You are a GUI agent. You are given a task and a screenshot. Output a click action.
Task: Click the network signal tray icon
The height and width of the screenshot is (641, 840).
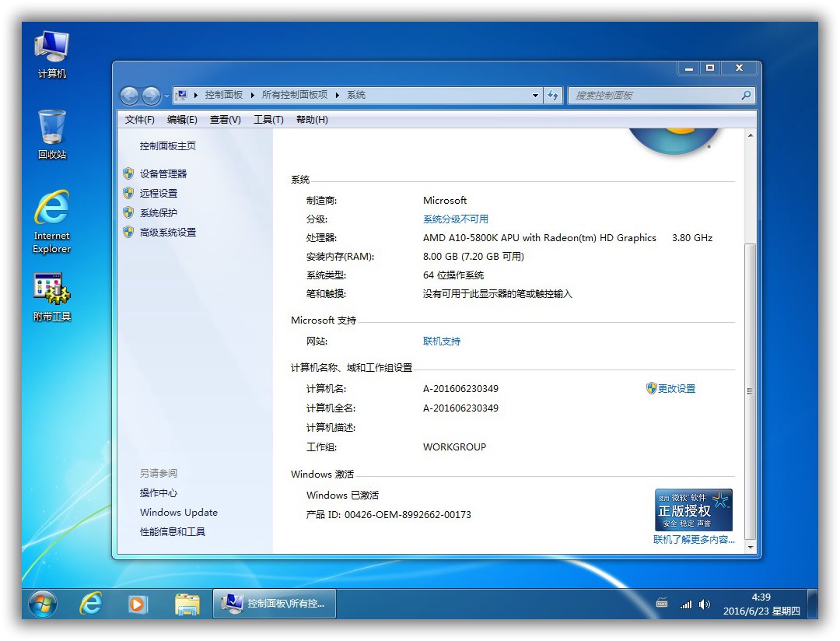pyautogui.click(x=686, y=604)
